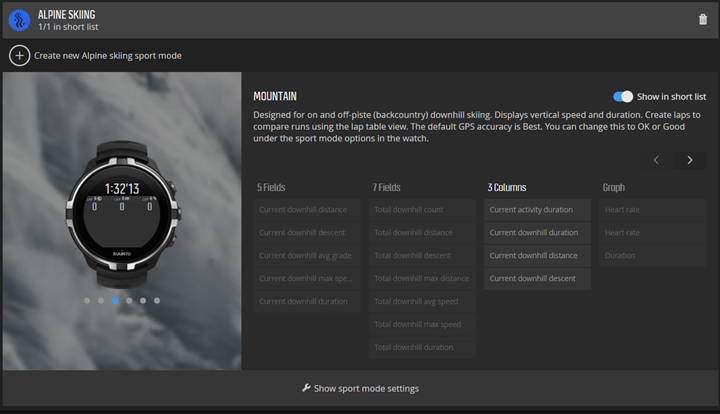Click the Total downhill max distance field
The image size is (720, 414).
[x=422, y=279]
